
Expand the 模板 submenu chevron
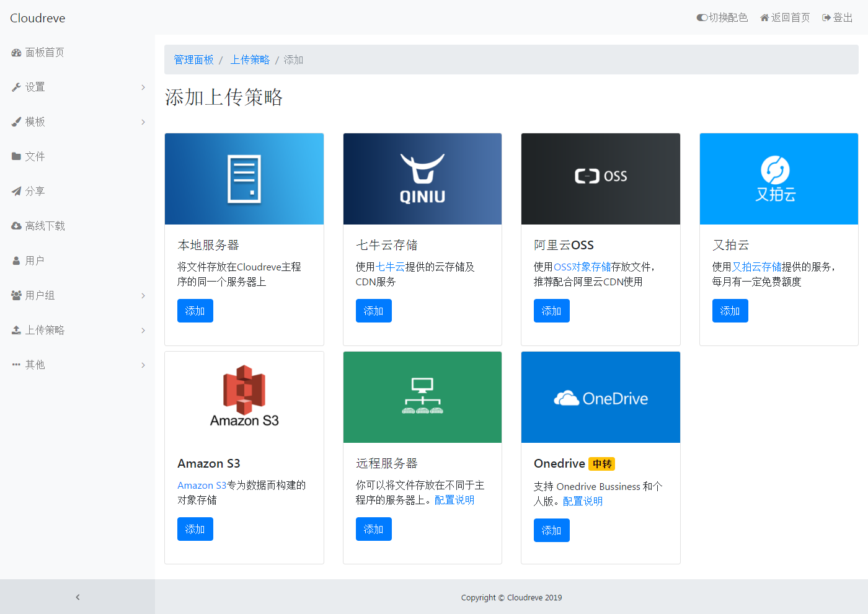pos(143,122)
